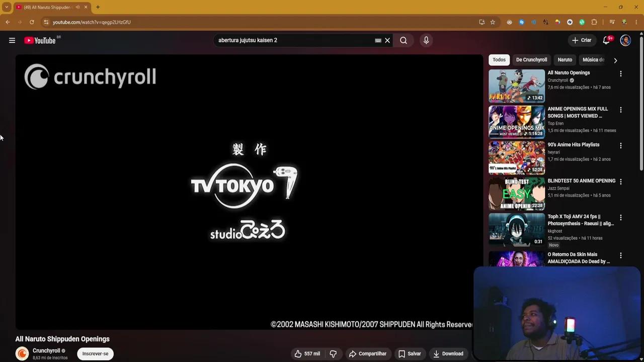Open the Jazz Senpai channel name
The height and width of the screenshot is (362, 644).
tap(558, 189)
